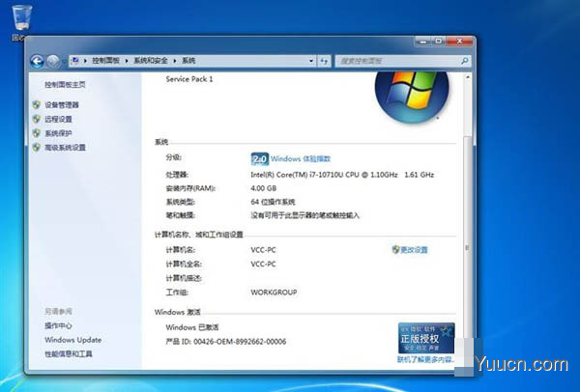Click the VCC-PC value beside 计算机名
580x392 pixels.
click(263, 250)
